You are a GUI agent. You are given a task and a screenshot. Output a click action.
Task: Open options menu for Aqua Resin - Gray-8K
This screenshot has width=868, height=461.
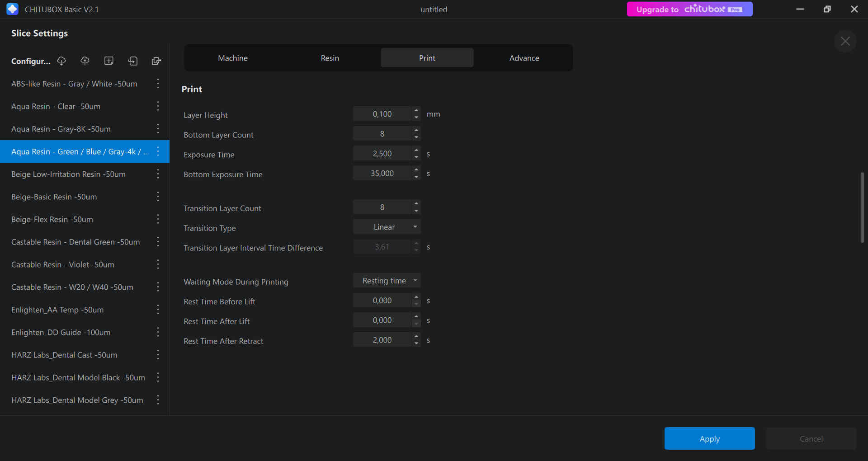pyautogui.click(x=158, y=129)
